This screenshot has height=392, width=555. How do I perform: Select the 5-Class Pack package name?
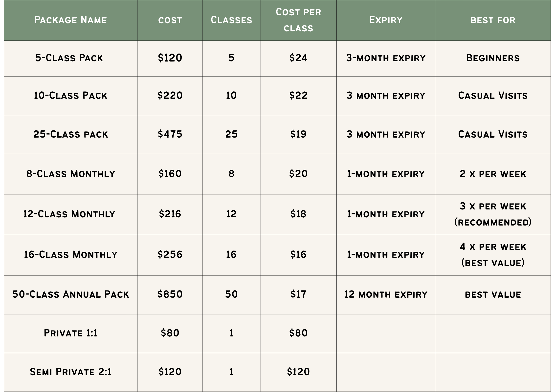[69, 58]
